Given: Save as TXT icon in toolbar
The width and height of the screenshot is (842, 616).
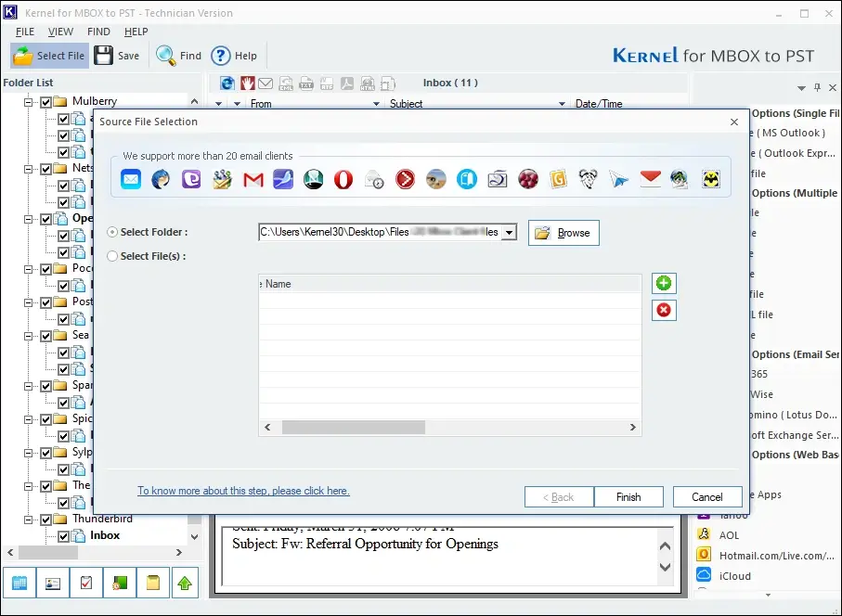Looking at the screenshot, I should pyautogui.click(x=306, y=83).
